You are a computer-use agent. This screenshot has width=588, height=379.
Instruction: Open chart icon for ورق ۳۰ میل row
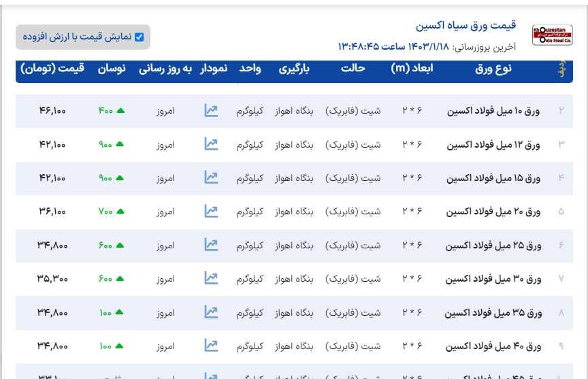coord(211,278)
